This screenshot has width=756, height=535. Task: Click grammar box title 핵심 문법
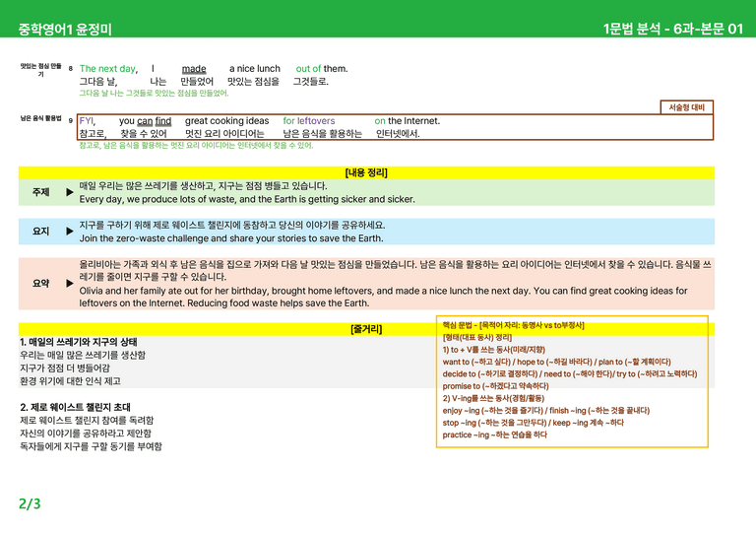(514, 326)
